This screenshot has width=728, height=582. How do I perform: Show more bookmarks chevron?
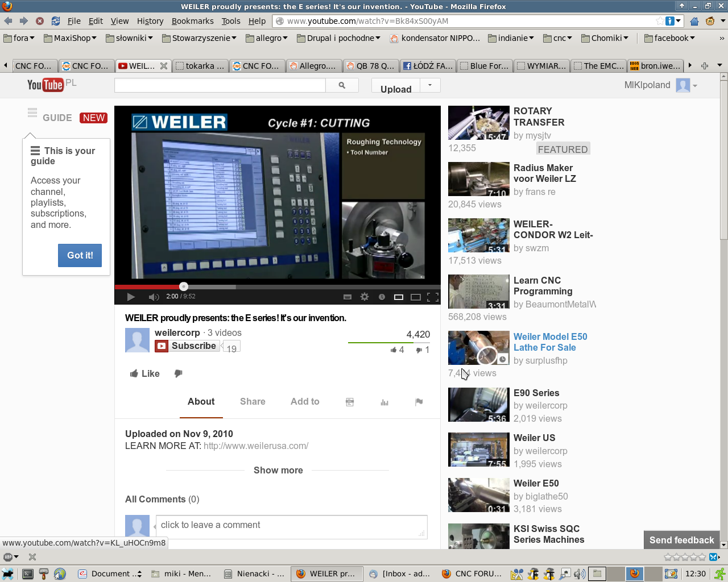[722, 39]
